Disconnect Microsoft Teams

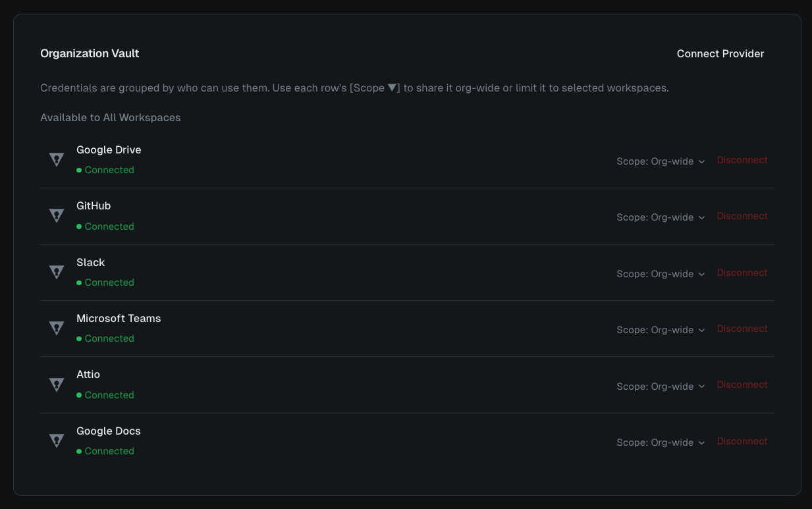[x=742, y=329]
